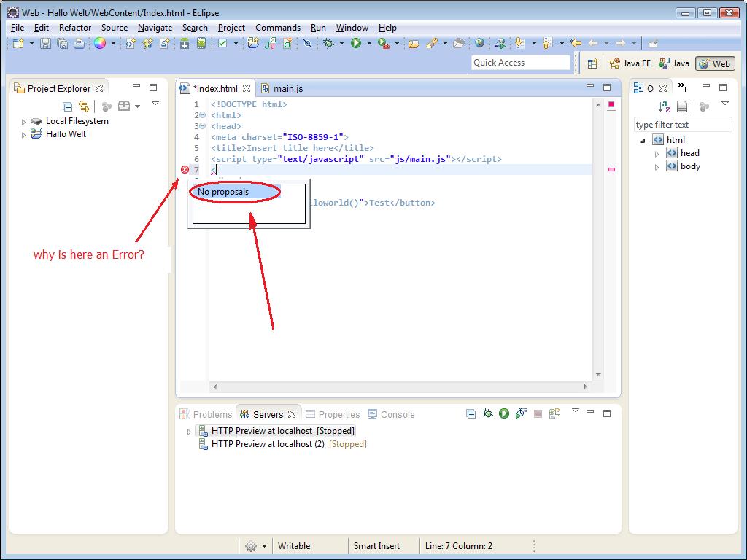
Task: Expand the head node in Outline
Action: tap(657, 154)
